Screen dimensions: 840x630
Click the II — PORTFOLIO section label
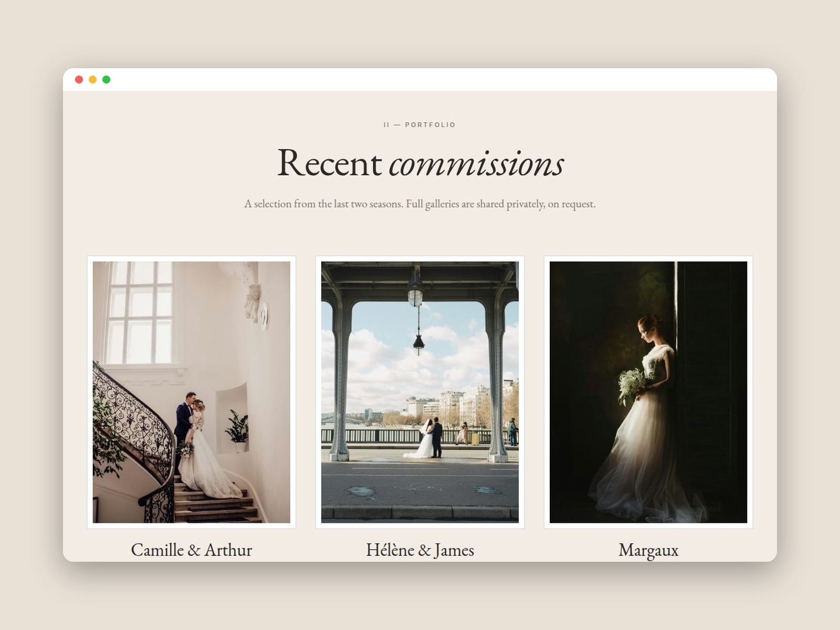coord(420,124)
